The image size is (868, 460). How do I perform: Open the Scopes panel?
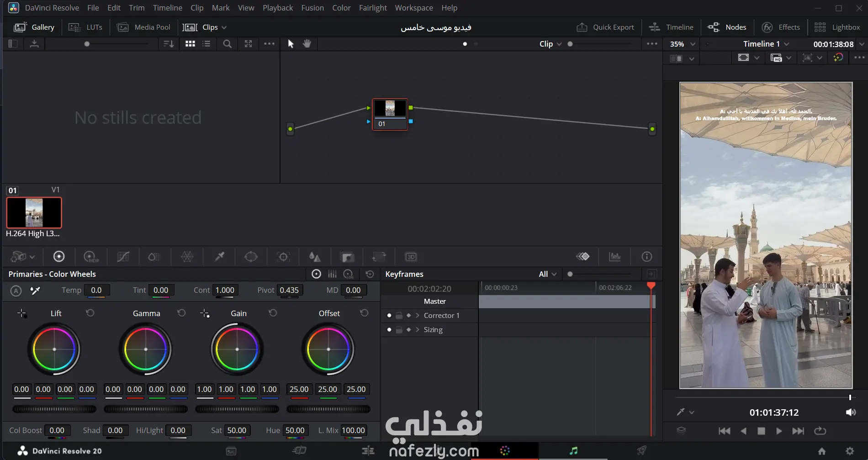pos(615,257)
